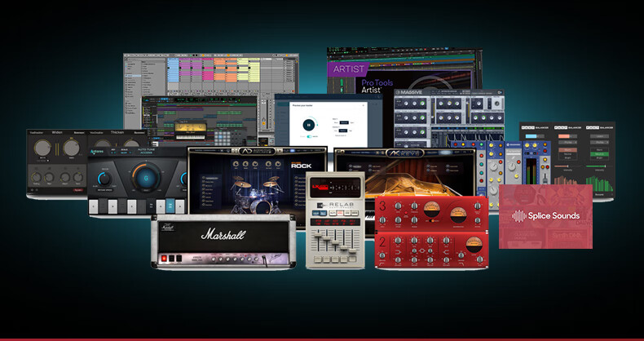This screenshot has width=644, height=341.
Task: Click the center G pitch display in Auto-Tune
Action: pos(147,177)
